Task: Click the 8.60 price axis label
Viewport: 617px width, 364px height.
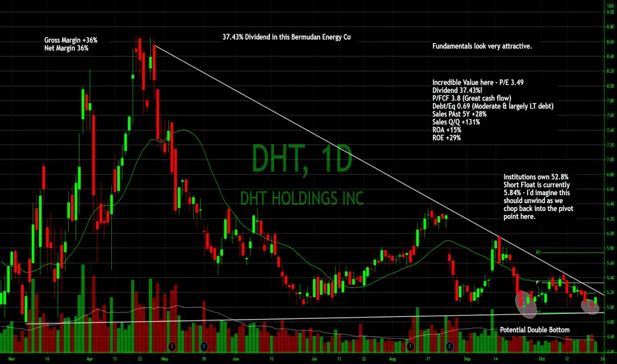Action: pos(610,41)
